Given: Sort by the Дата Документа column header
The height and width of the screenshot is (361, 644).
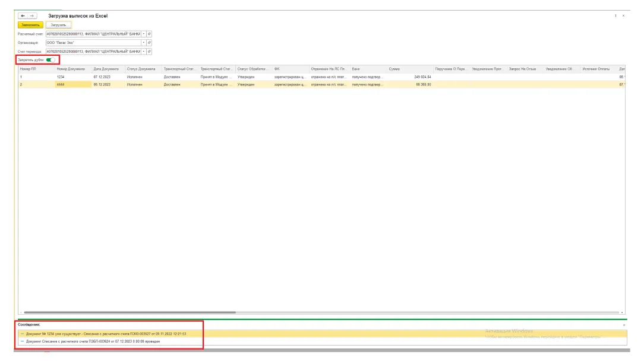Looking at the screenshot, I should [x=109, y=69].
